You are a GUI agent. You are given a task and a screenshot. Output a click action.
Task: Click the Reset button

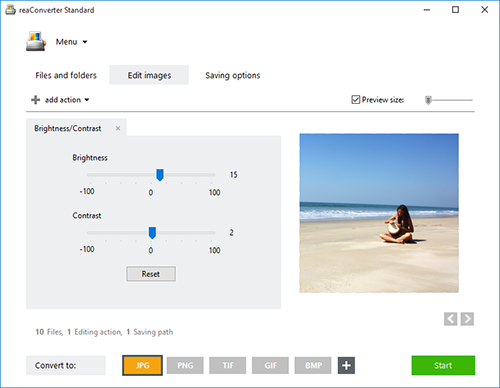(151, 274)
